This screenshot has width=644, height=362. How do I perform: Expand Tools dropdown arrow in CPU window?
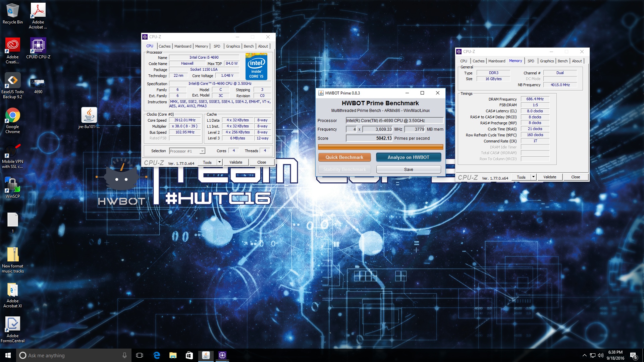coord(219,162)
